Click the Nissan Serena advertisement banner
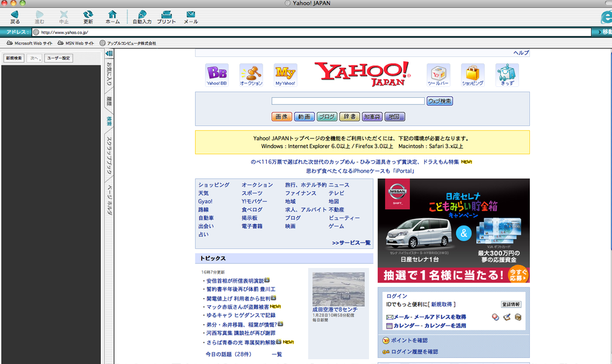The height and width of the screenshot is (364, 612). point(454,230)
